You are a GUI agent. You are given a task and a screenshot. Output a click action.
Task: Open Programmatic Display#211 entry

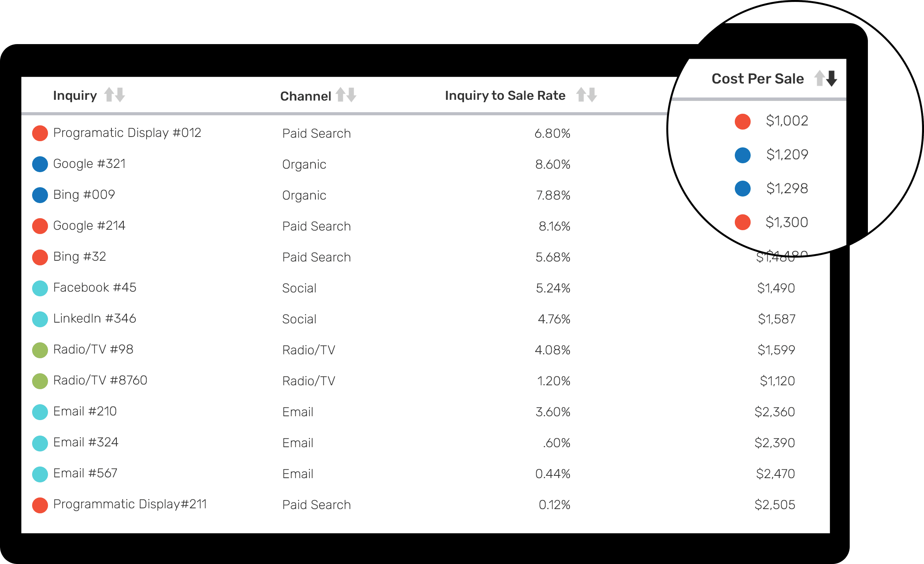(x=130, y=504)
